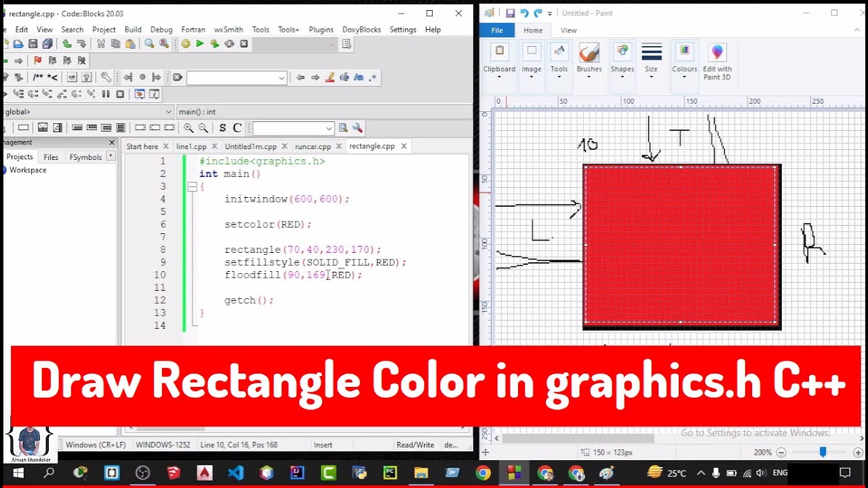The width and height of the screenshot is (868, 488).
Task: Click the Cut scissors icon
Action: pos(101,44)
